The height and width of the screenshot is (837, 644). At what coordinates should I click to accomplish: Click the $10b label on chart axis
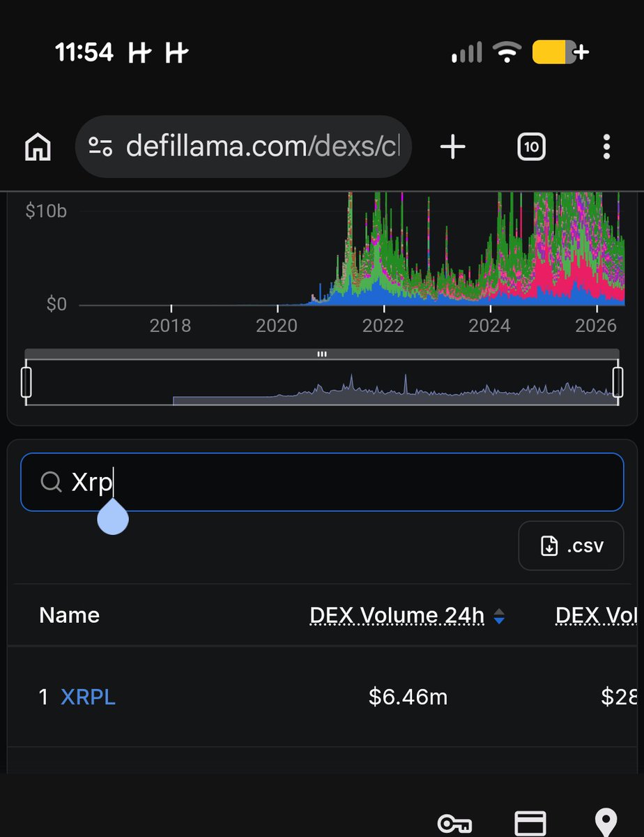tap(46, 211)
